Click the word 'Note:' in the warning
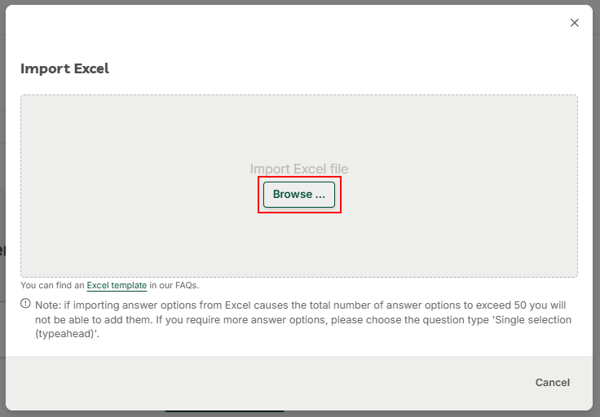Viewport: 600px width, 417px height. [x=48, y=305]
